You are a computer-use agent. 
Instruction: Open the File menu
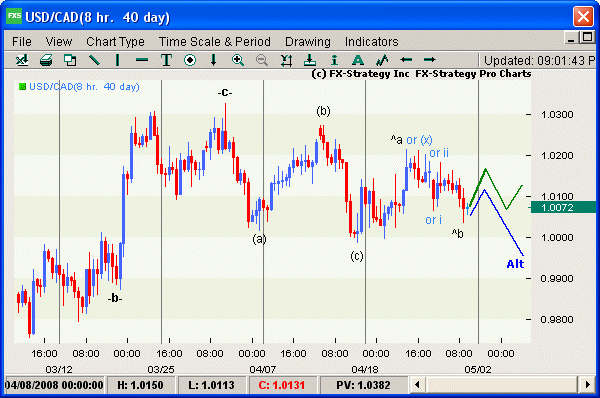(x=21, y=41)
